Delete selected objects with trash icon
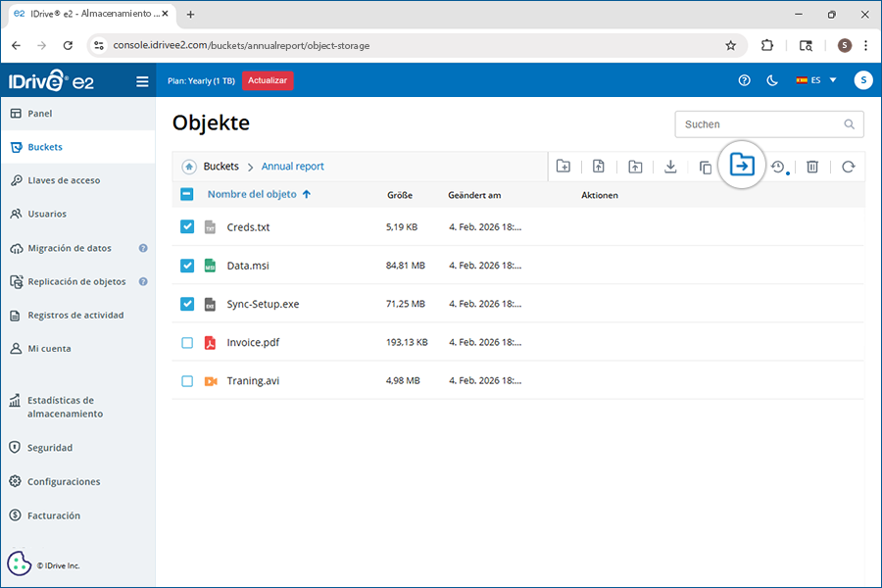Screen dimensions: 882x588 [x=812, y=167]
